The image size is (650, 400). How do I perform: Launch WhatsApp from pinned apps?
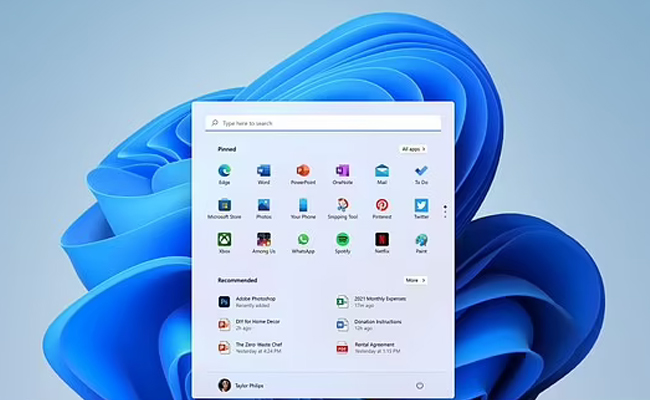(x=303, y=243)
